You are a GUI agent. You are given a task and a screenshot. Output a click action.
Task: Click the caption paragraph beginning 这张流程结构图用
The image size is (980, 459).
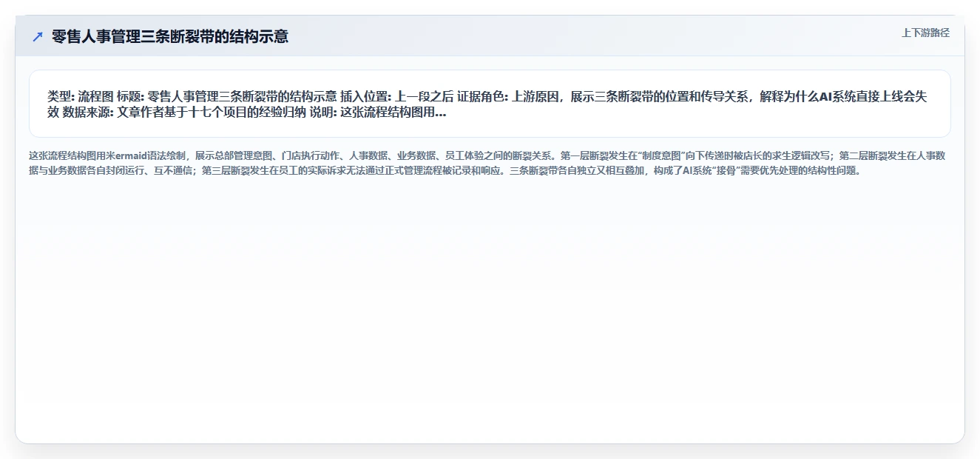487,163
